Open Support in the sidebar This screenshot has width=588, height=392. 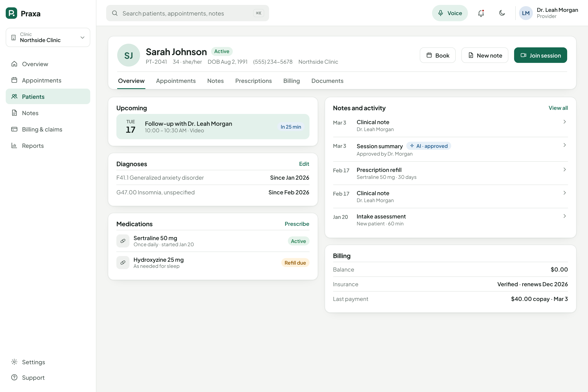click(x=48, y=378)
